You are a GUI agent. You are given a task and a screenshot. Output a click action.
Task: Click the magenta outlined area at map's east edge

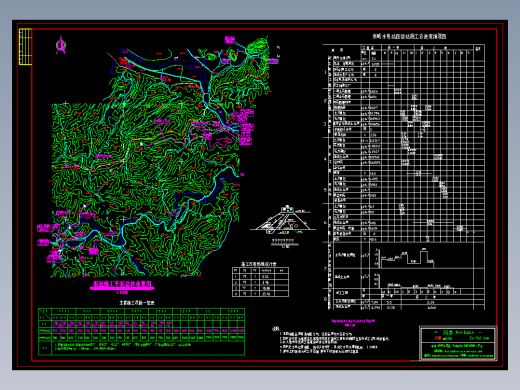pyautogui.click(x=220, y=142)
